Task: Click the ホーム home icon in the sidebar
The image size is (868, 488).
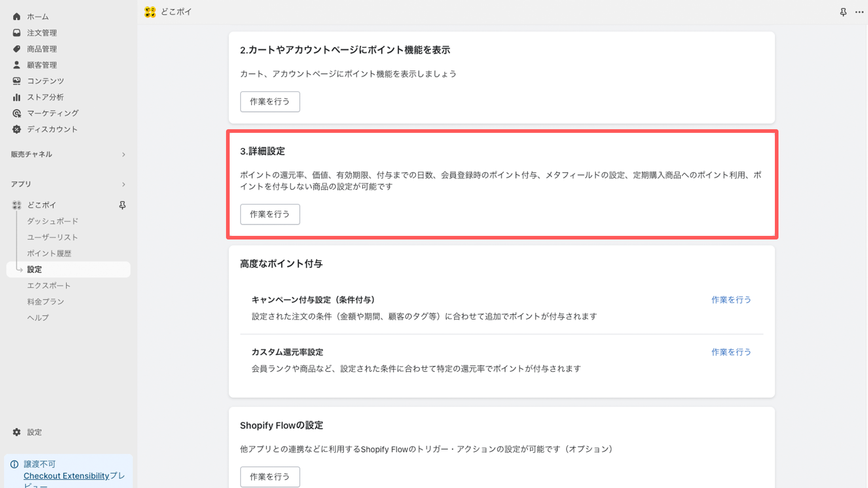Action: coord(17,17)
